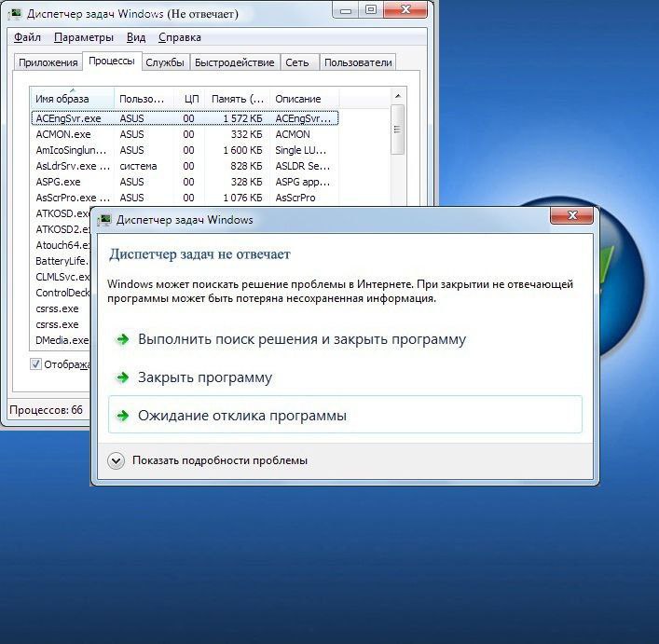The image size is (659, 644).
Task: Select the BatteryLife process row
Action: point(61,261)
